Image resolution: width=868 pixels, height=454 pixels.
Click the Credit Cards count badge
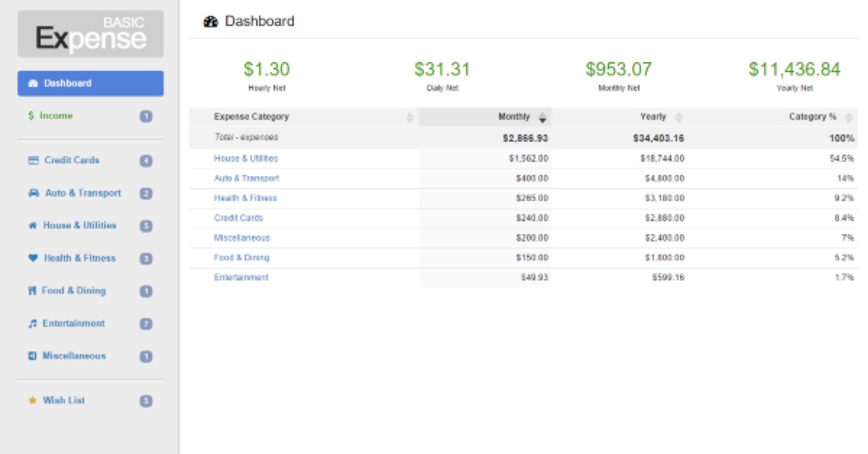[146, 161]
